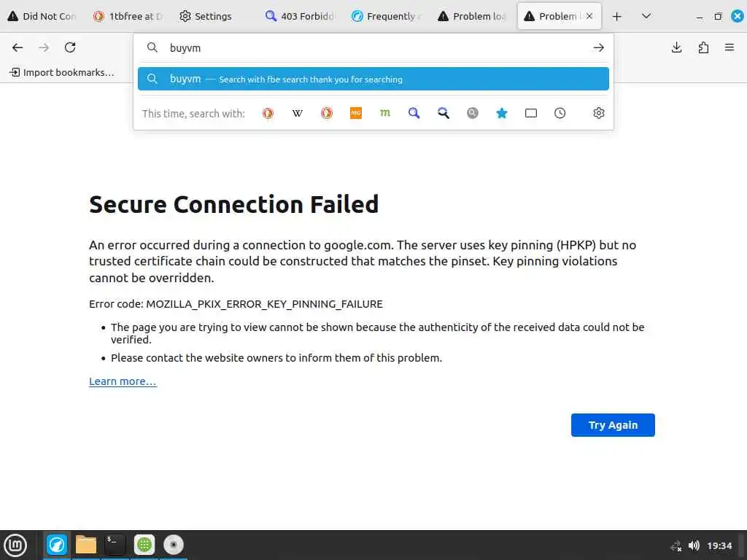Reload the current page
747x560 pixels.
[70, 47]
